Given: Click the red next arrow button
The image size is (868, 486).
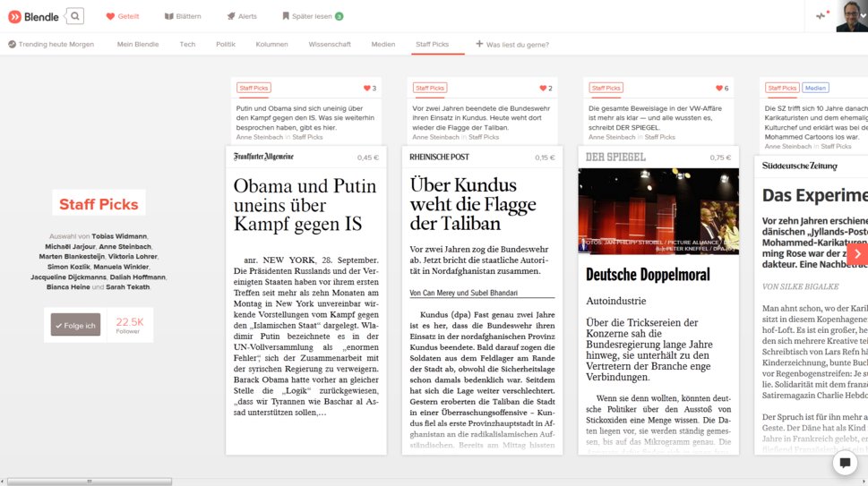Looking at the screenshot, I should (857, 254).
